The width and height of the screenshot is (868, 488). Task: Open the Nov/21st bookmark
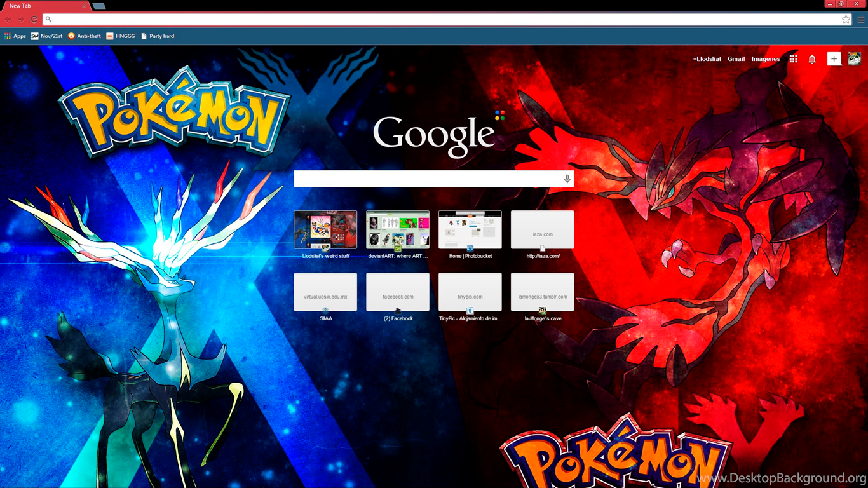pyautogui.click(x=47, y=36)
